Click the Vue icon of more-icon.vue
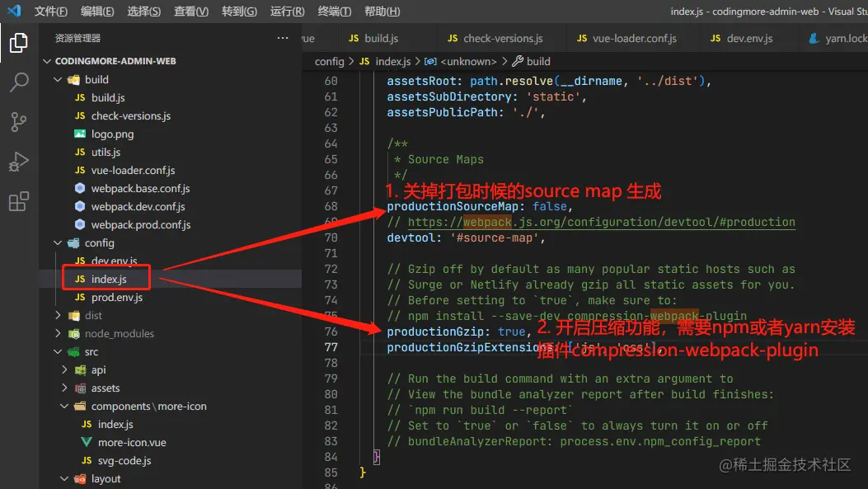Viewport: 868px width, 489px height. [x=87, y=443]
